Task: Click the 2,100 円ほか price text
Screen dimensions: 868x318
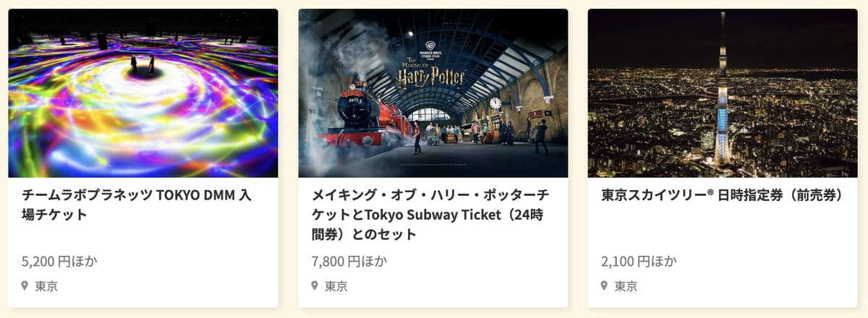Action: click(x=639, y=261)
